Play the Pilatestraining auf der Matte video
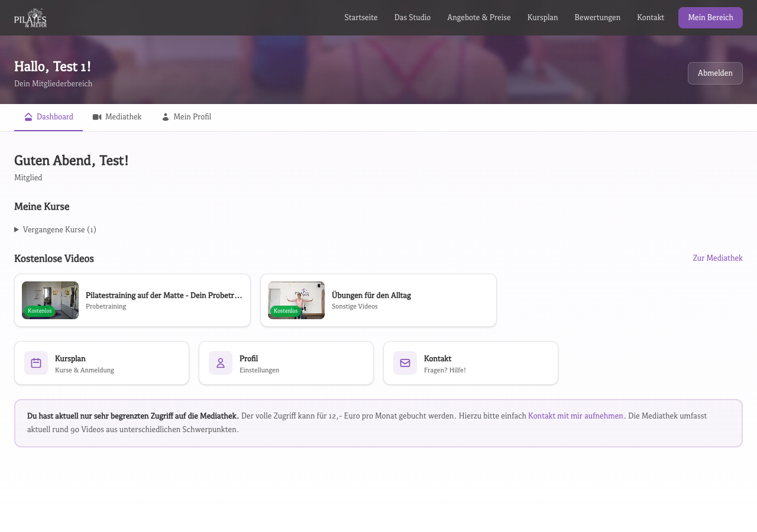The height and width of the screenshot is (532, 757). pos(50,300)
